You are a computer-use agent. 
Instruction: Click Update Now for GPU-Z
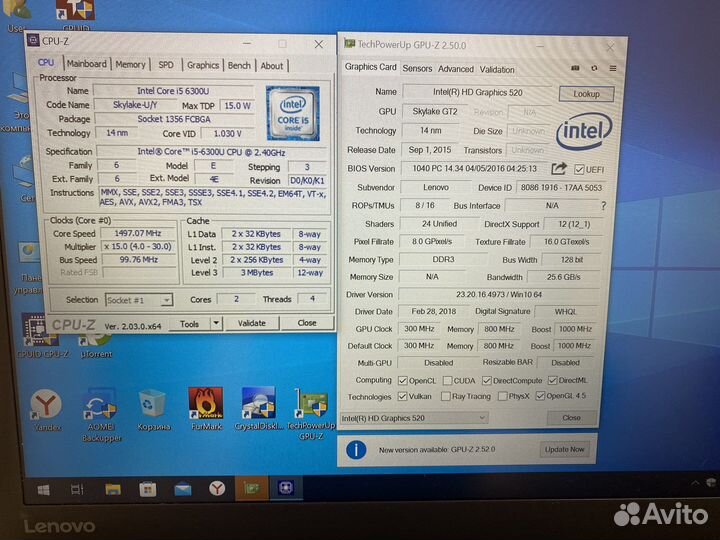pos(564,450)
